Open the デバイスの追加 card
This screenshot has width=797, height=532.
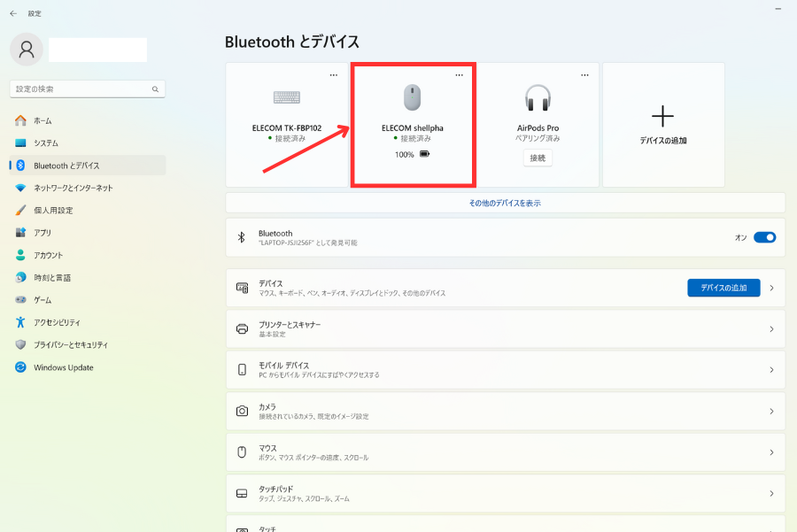tap(663, 125)
